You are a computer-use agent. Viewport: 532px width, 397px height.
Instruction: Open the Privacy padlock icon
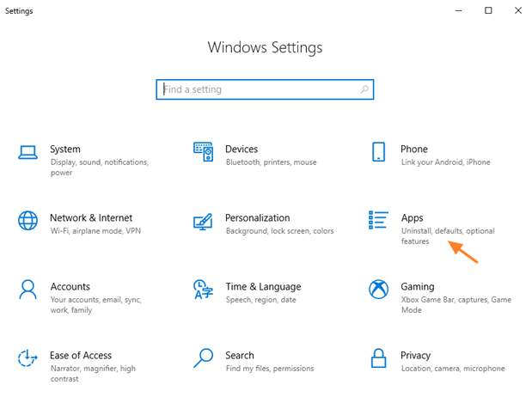[378, 358]
